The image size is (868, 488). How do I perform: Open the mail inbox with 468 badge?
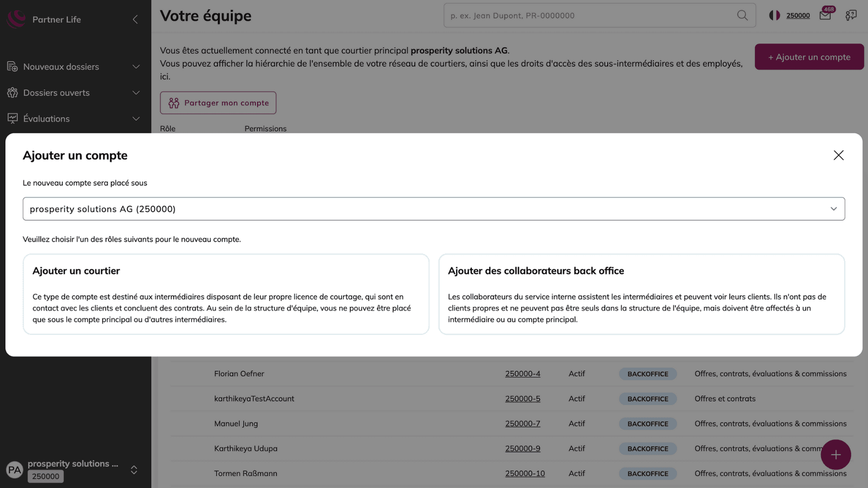pos(825,15)
